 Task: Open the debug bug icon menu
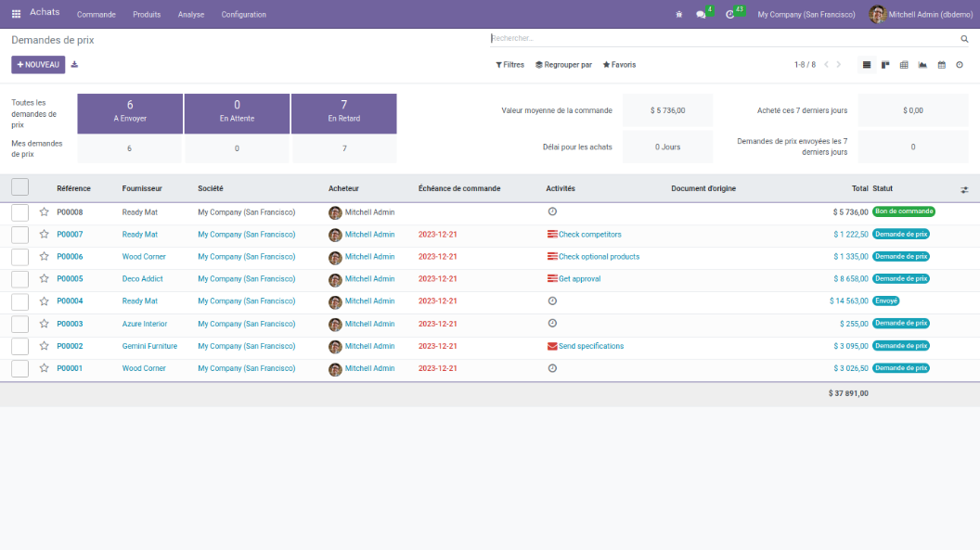click(679, 14)
